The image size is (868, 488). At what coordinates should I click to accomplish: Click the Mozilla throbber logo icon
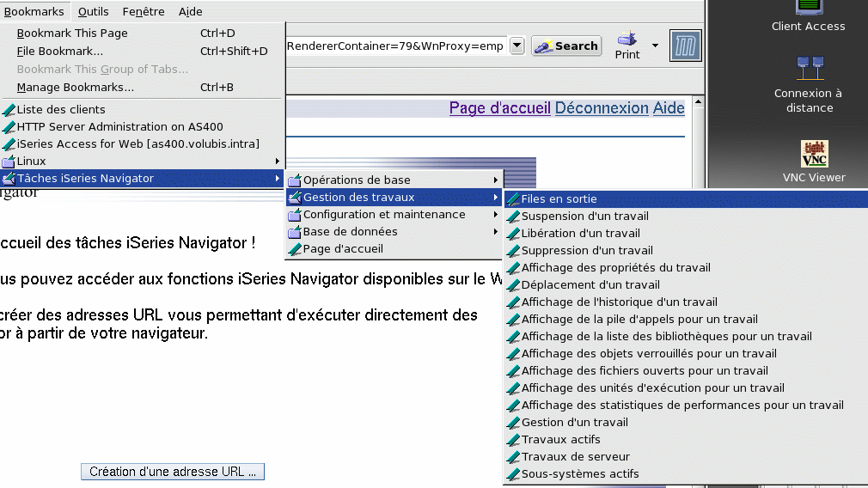click(685, 46)
